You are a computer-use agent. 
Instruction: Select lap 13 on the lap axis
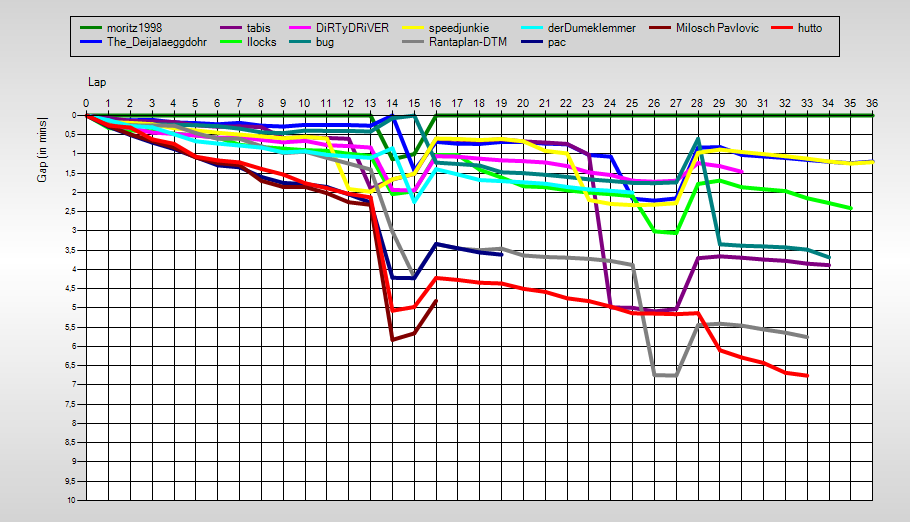(x=370, y=103)
